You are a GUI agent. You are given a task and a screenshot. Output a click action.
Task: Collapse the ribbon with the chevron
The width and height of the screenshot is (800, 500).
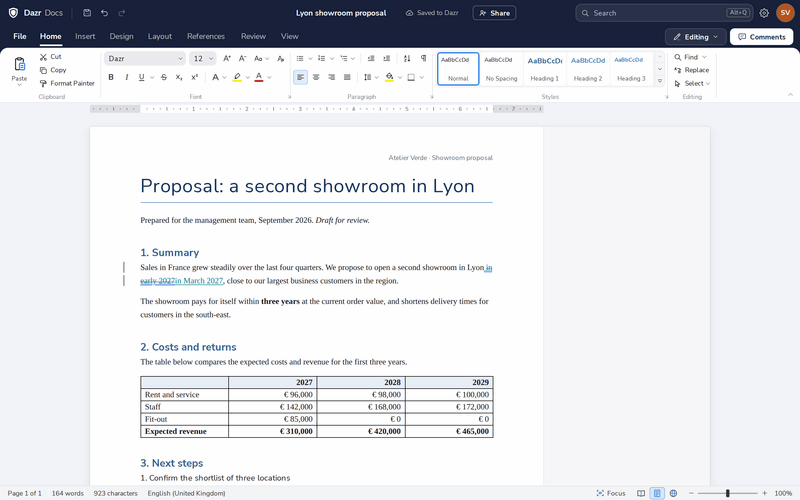(790, 94)
